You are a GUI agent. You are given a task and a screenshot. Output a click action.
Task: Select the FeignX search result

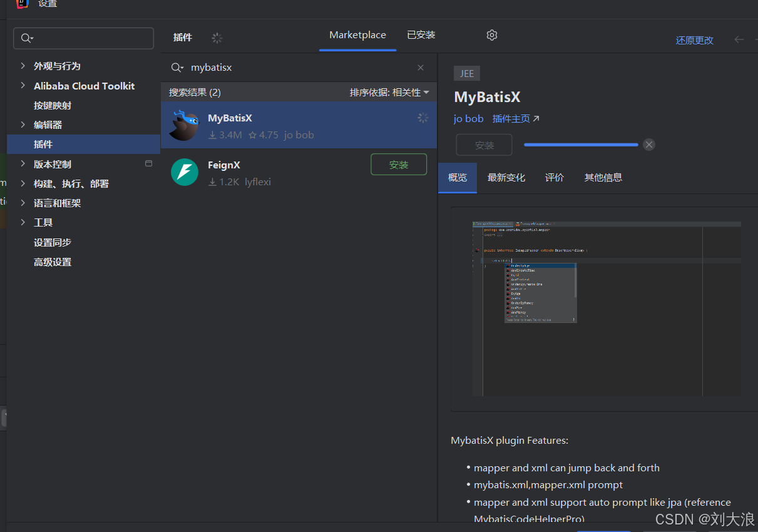click(299, 173)
